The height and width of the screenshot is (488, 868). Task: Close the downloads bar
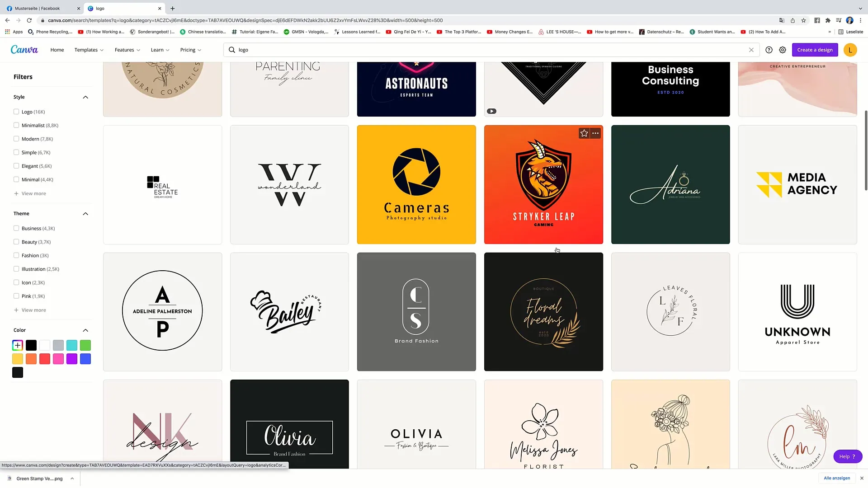(862, 478)
